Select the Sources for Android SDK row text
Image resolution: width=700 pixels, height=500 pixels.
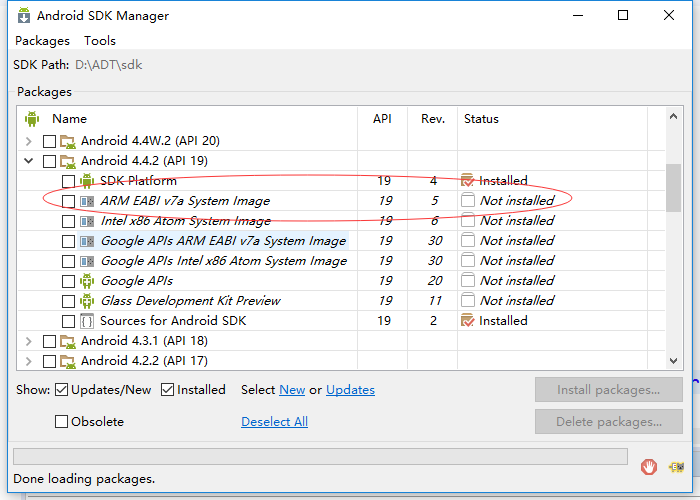pyautogui.click(x=173, y=321)
